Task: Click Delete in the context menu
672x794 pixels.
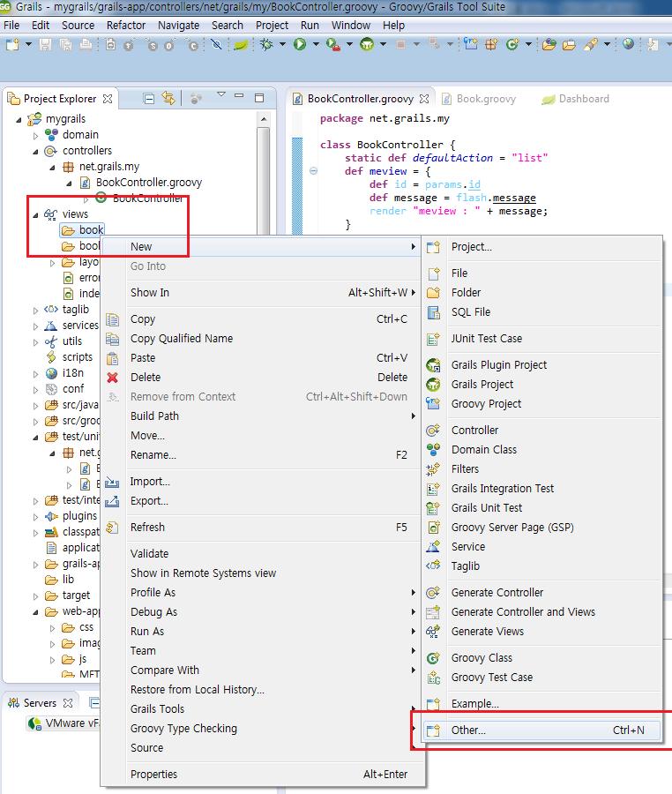Action: click(x=263, y=378)
